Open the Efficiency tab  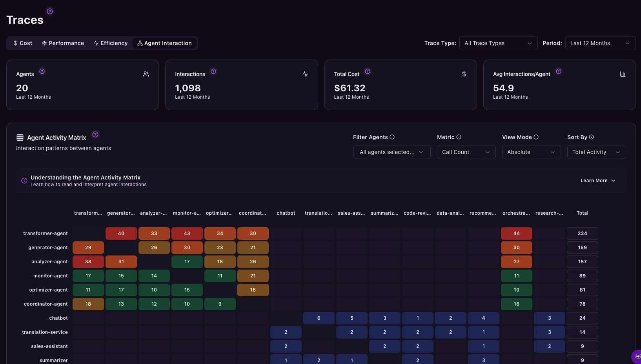coord(111,43)
